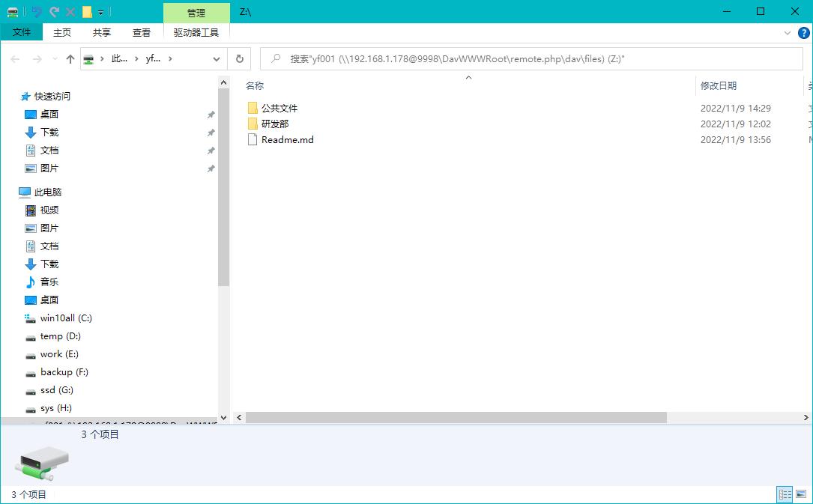
Task: Click the Up arrow to go to parent folder
Action: coord(69,58)
